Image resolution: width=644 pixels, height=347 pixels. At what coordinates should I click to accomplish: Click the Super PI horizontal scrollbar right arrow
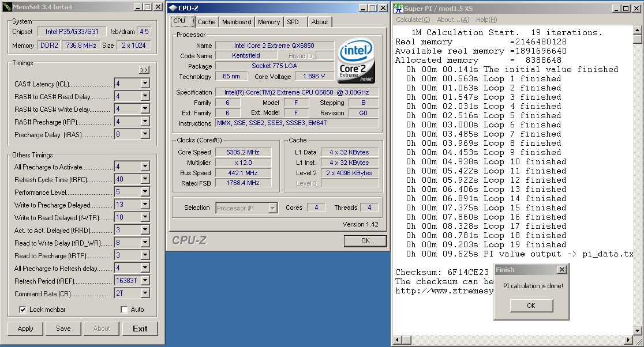tap(628, 340)
